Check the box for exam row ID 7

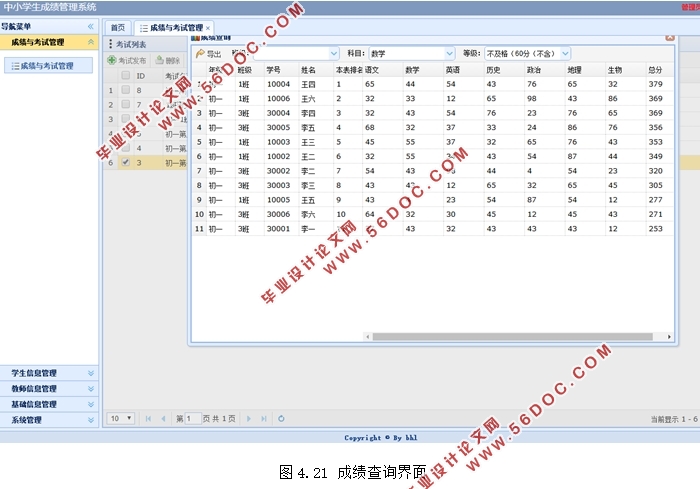[x=125, y=104]
